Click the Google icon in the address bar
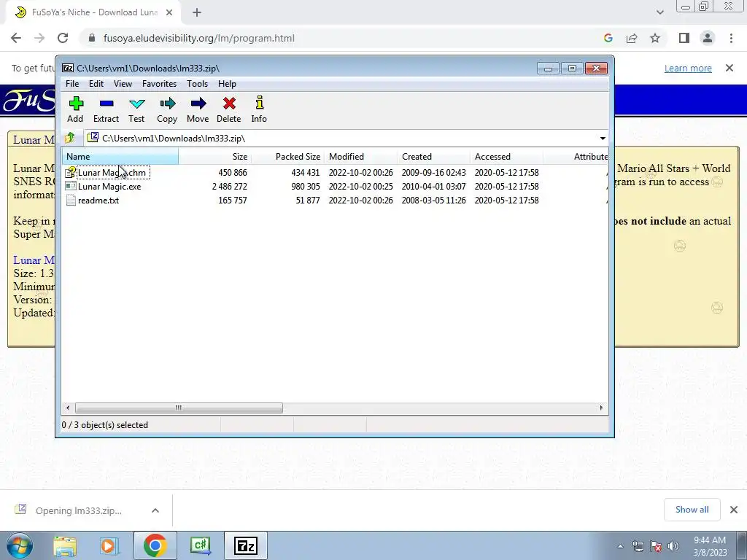This screenshot has height=560, width=747. (x=608, y=38)
